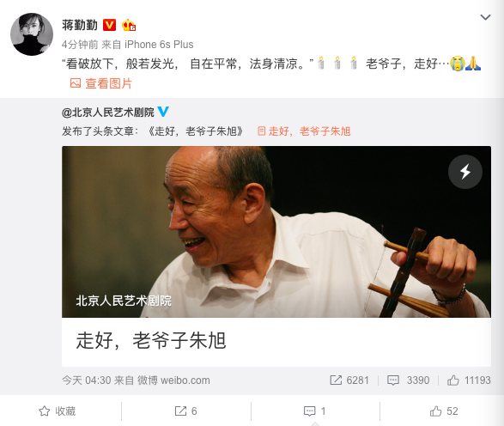The height and width of the screenshot is (426, 504).
Task: Open original post comments 3390
Action: click(x=408, y=380)
